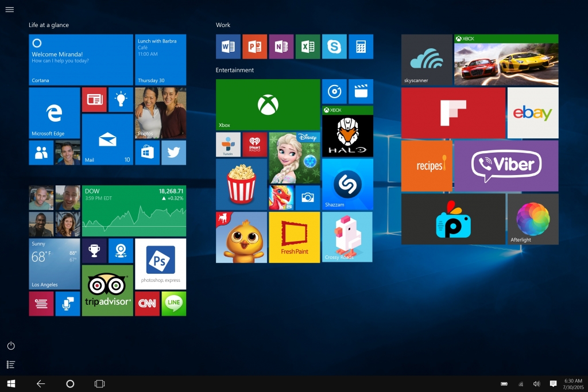Click the volume speaker icon
The height and width of the screenshot is (392, 588).
537,384
